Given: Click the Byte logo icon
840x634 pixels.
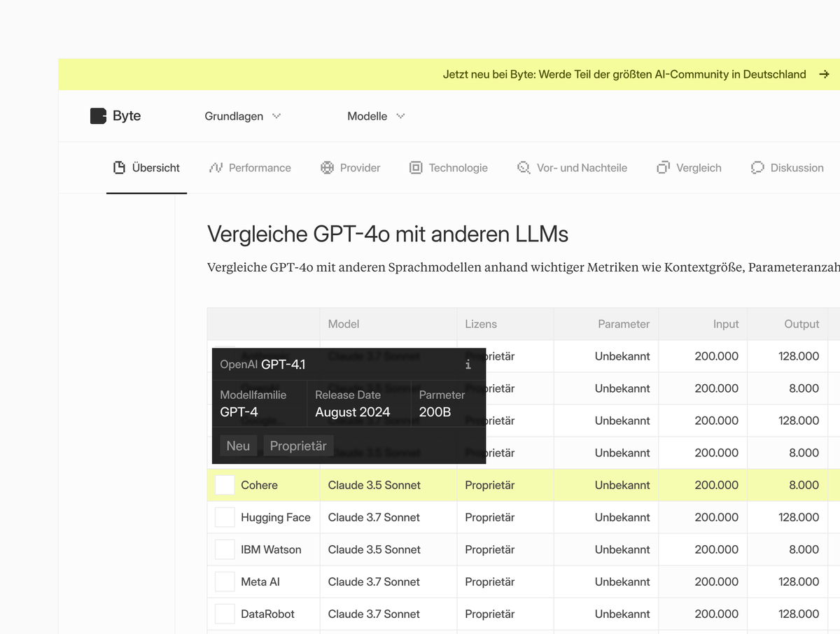Looking at the screenshot, I should tap(98, 116).
